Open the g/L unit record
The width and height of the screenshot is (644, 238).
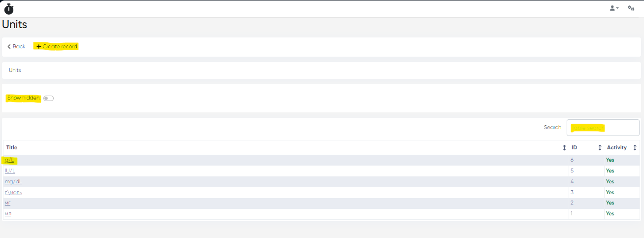point(9,160)
